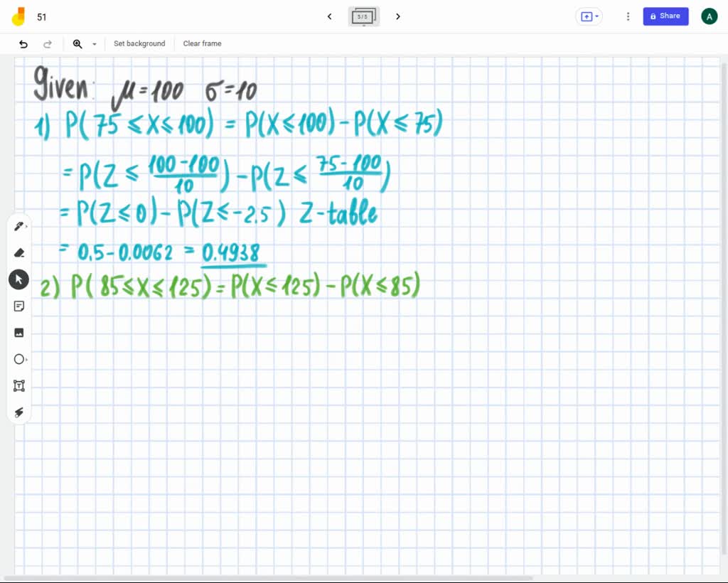Select the Pen tool
Screen dimensions: 728x583
pos(19,226)
